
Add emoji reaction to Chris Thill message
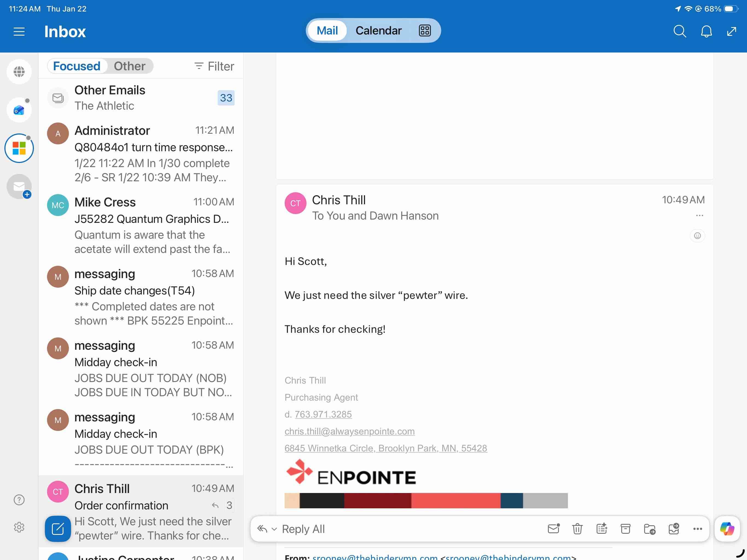point(697,236)
